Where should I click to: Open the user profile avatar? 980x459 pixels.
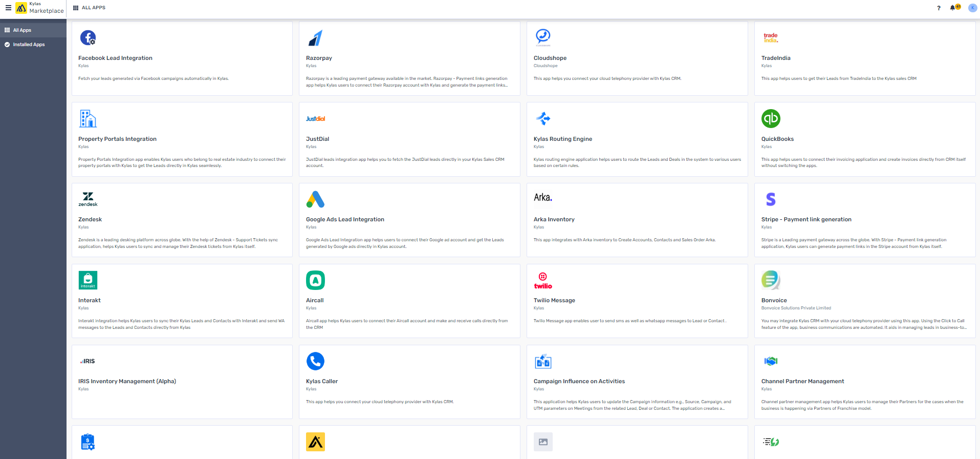pyautogui.click(x=972, y=8)
